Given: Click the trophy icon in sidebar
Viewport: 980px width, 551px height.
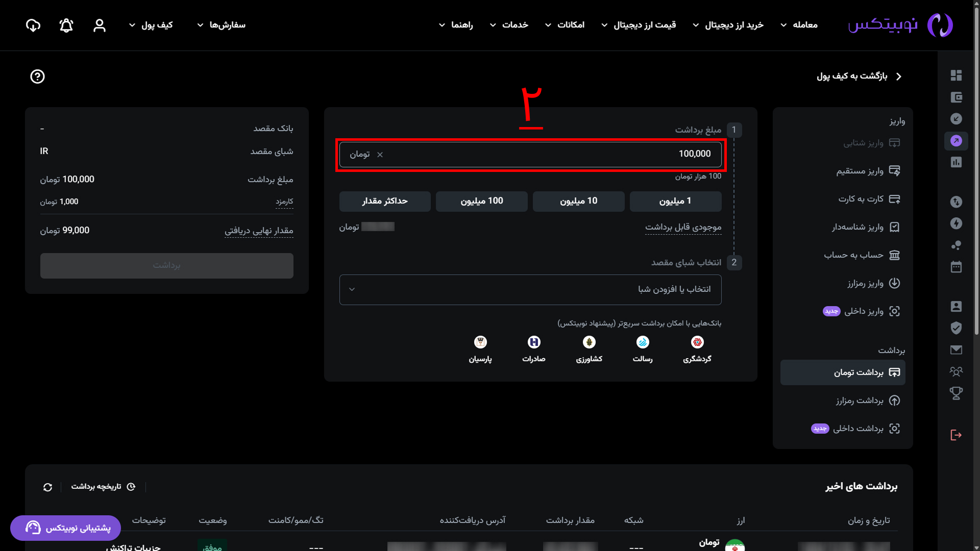Looking at the screenshot, I should tap(956, 393).
